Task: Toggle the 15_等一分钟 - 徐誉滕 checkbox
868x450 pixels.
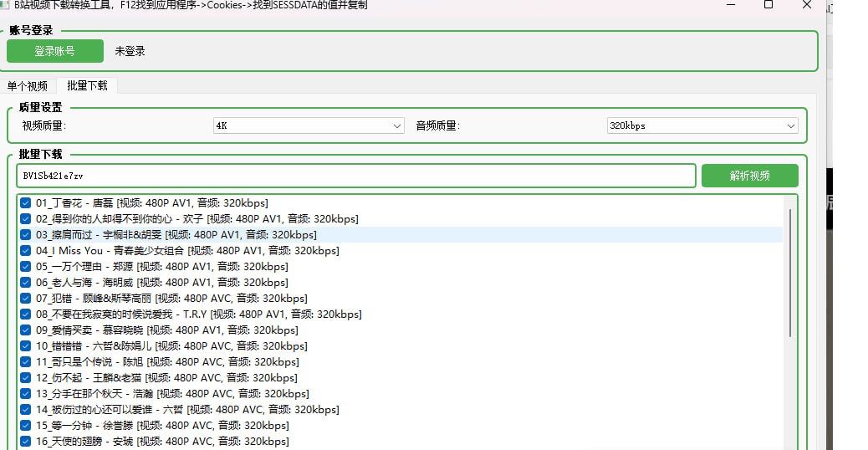Action: [x=26, y=426]
